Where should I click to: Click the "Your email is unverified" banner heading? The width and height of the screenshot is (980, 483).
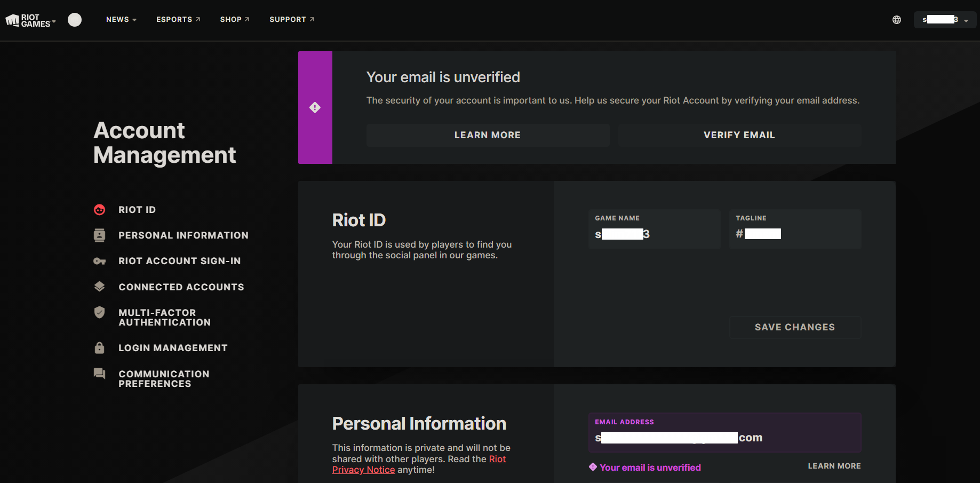(x=443, y=77)
